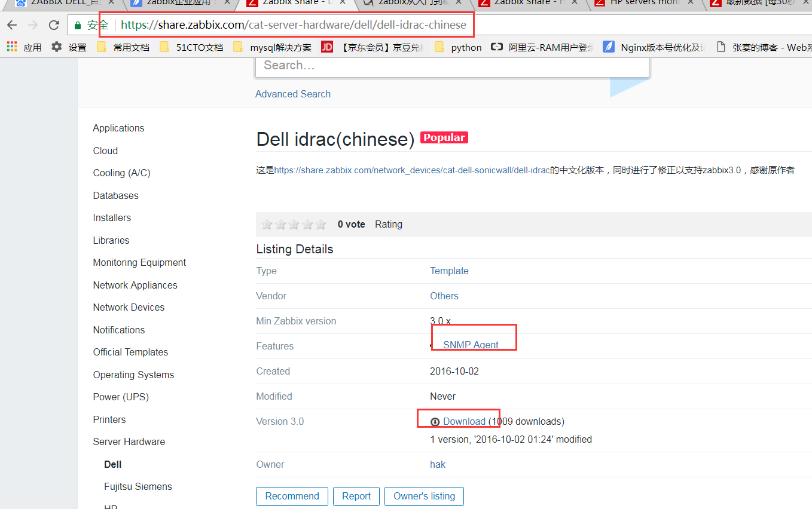Open the Dell subcategory

coord(112,464)
